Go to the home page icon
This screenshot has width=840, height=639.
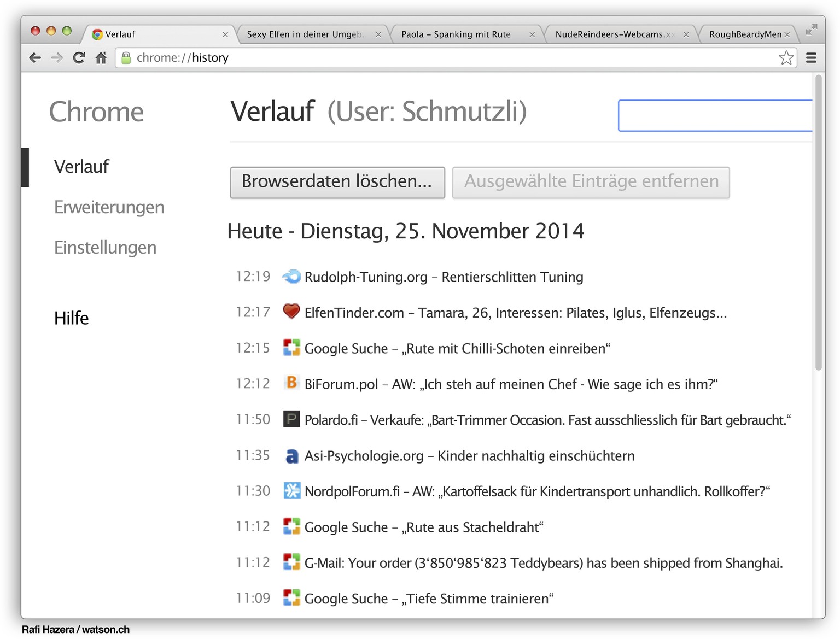tap(101, 57)
